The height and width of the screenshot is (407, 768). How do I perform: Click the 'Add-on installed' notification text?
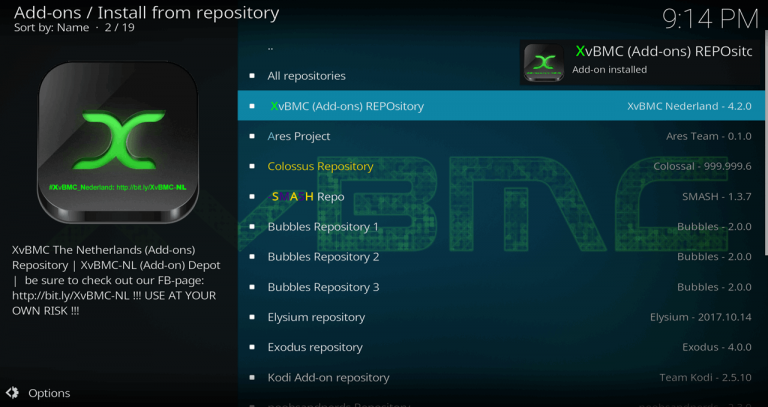[609, 70]
